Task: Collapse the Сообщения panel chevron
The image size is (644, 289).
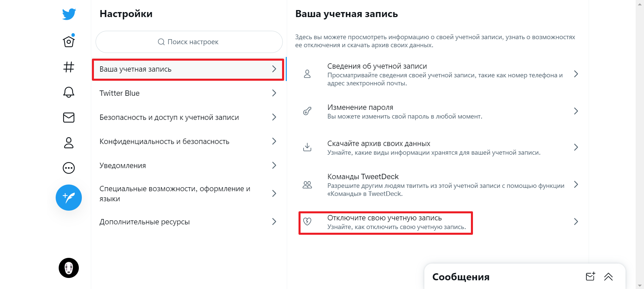Action: [x=608, y=276]
